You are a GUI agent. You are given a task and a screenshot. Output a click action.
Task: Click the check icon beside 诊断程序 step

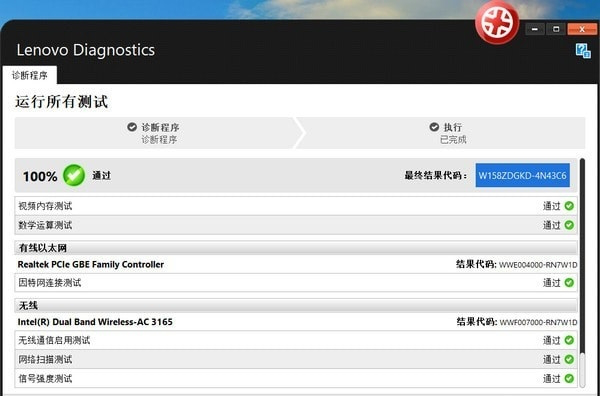coord(132,127)
